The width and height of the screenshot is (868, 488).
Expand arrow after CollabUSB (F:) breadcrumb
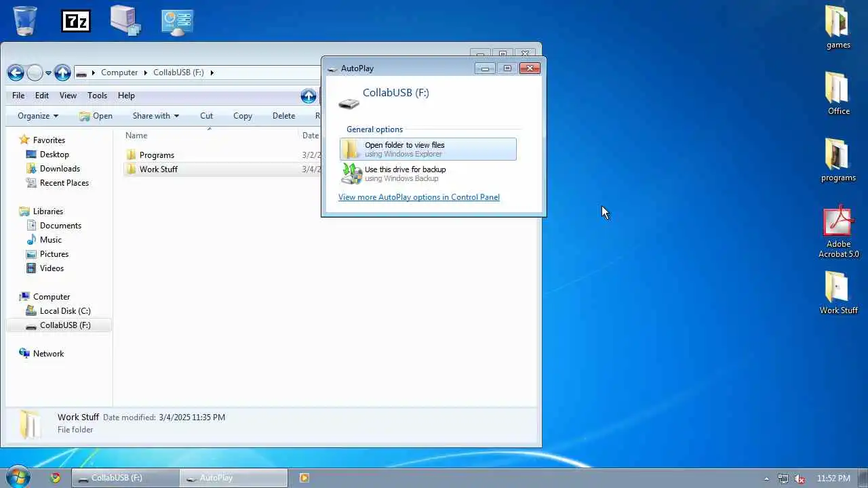tap(212, 73)
